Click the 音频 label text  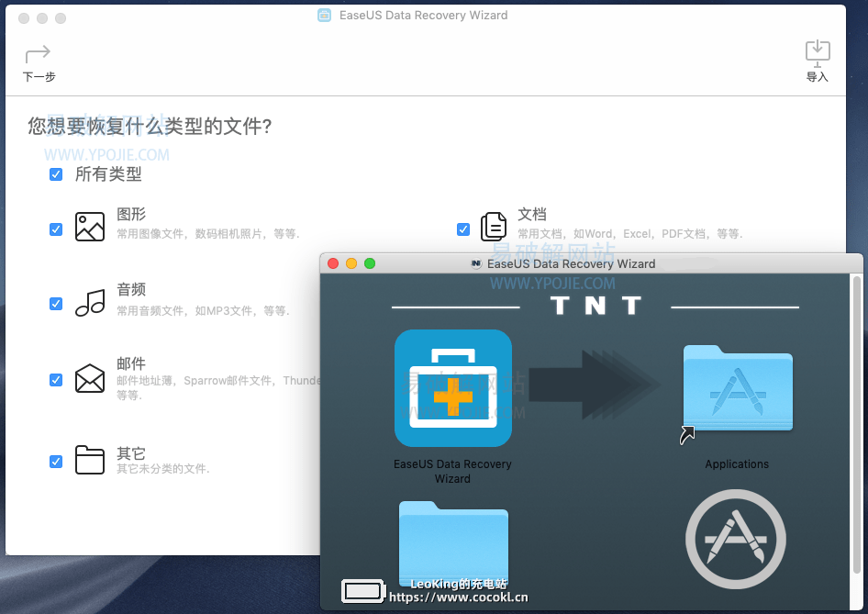(131, 289)
